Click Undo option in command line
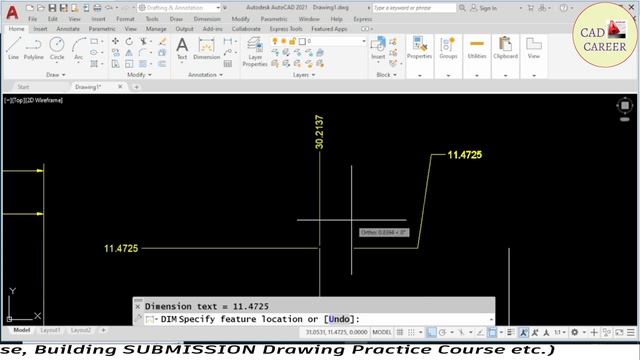The height and width of the screenshot is (360, 640). 339,319
